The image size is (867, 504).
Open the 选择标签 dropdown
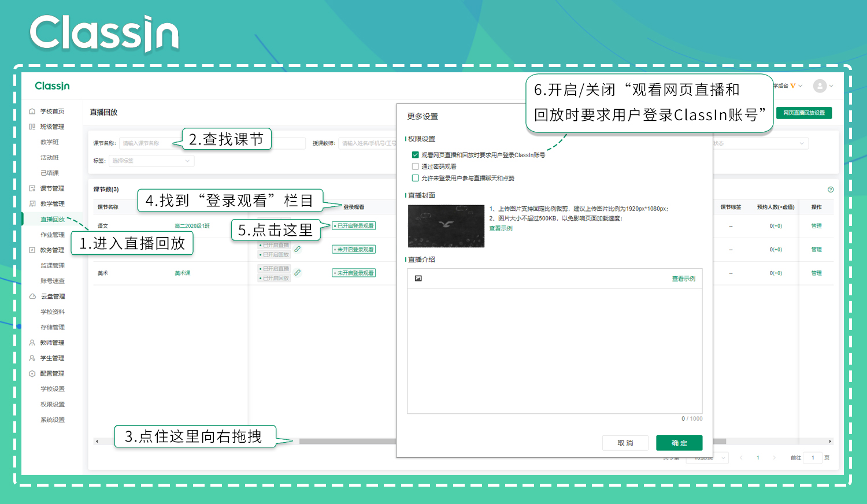click(151, 161)
